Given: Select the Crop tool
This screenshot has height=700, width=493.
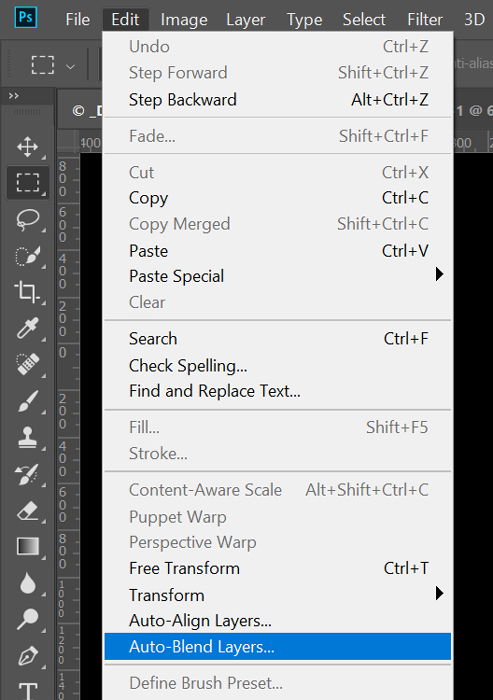Looking at the screenshot, I should click(x=28, y=292).
